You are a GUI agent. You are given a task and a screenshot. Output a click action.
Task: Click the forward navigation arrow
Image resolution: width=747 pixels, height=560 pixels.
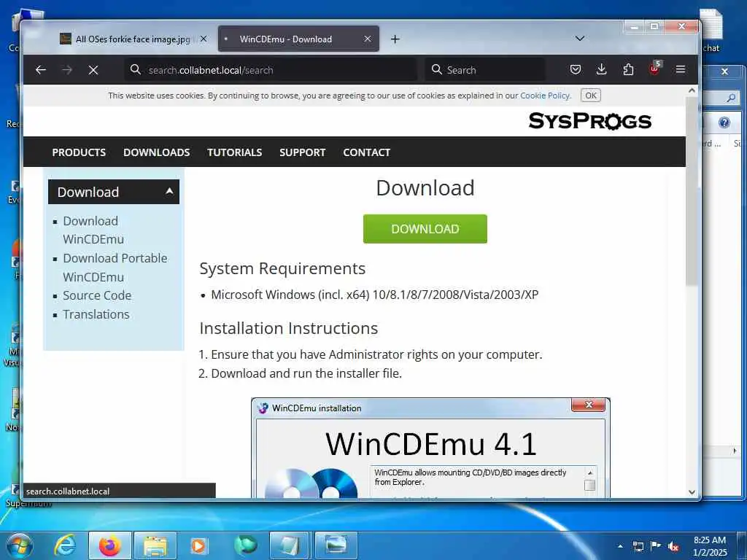tap(67, 70)
